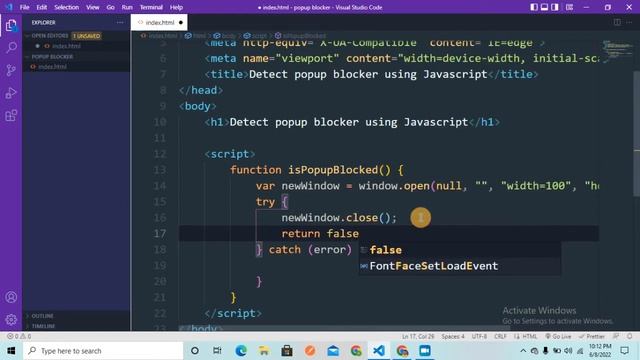Open the Accounts menu icon
640x360 pixels.
pyautogui.click(x=11, y=297)
